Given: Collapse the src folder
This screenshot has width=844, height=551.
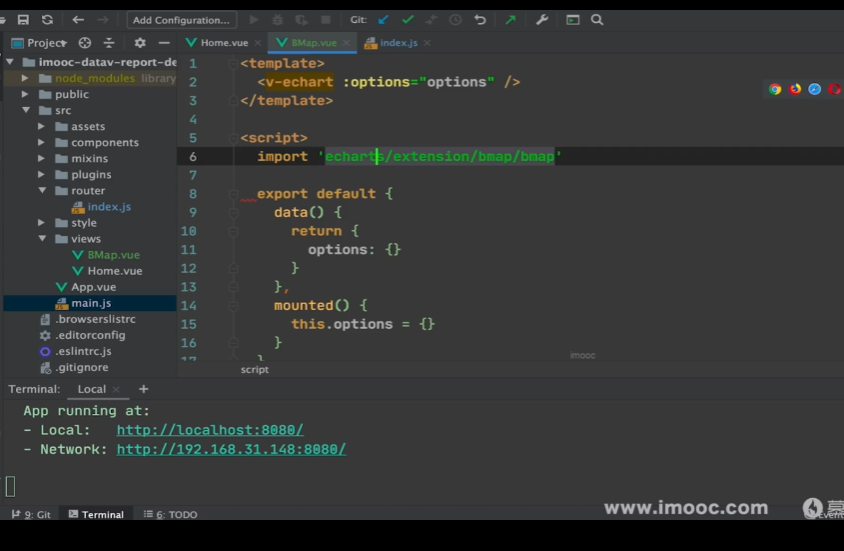Looking at the screenshot, I should tap(26, 110).
